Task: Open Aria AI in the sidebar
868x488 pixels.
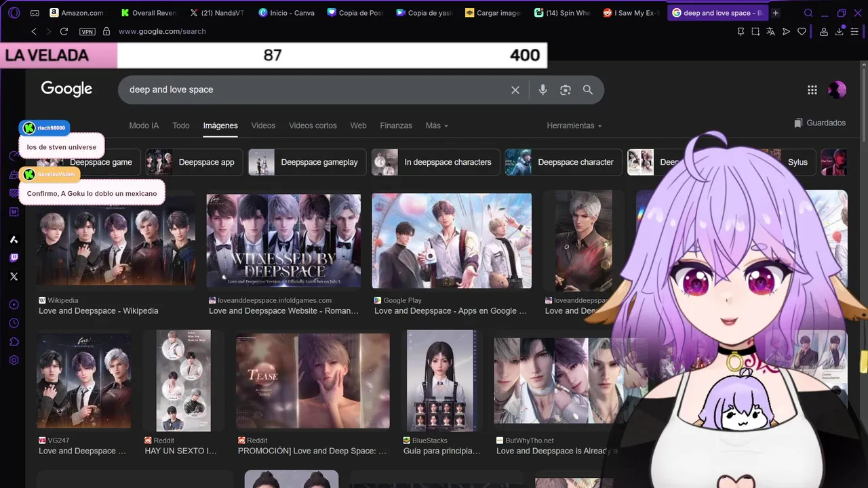Action: tap(14, 239)
